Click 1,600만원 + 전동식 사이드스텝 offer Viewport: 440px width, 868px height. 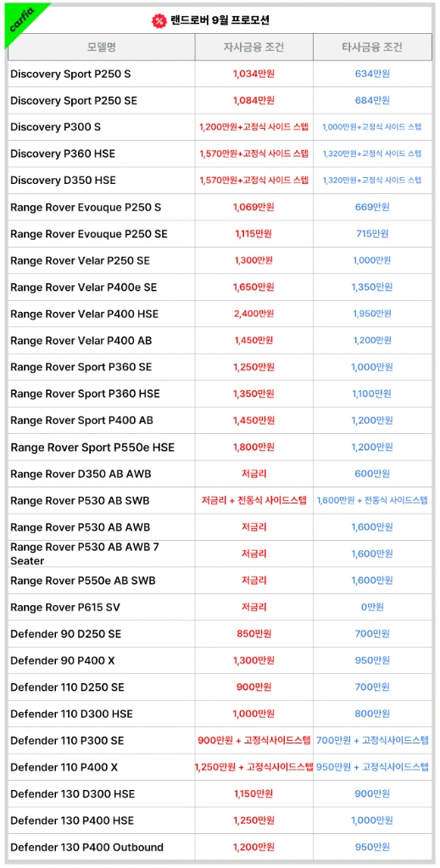click(x=372, y=500)
